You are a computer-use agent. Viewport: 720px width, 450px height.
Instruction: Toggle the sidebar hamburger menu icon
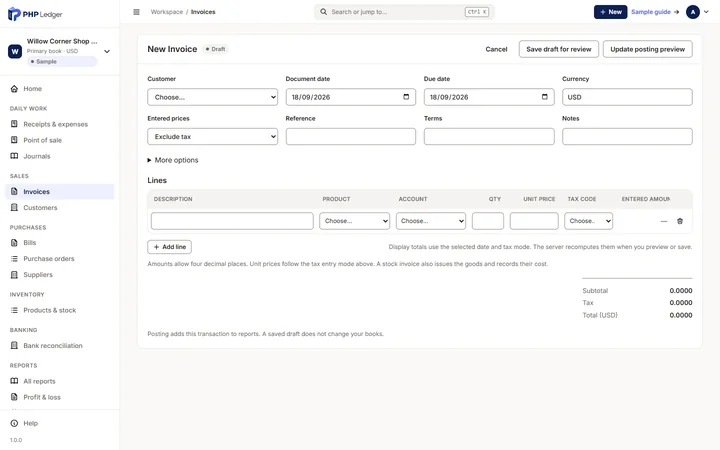click(136, 12)
